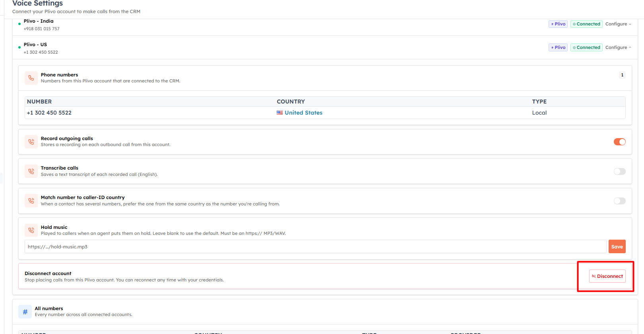Click the Plivo badge for Plivo - India
Viewport: 644px width, 334px height.
pyautogui.click(x=558, y=24)
